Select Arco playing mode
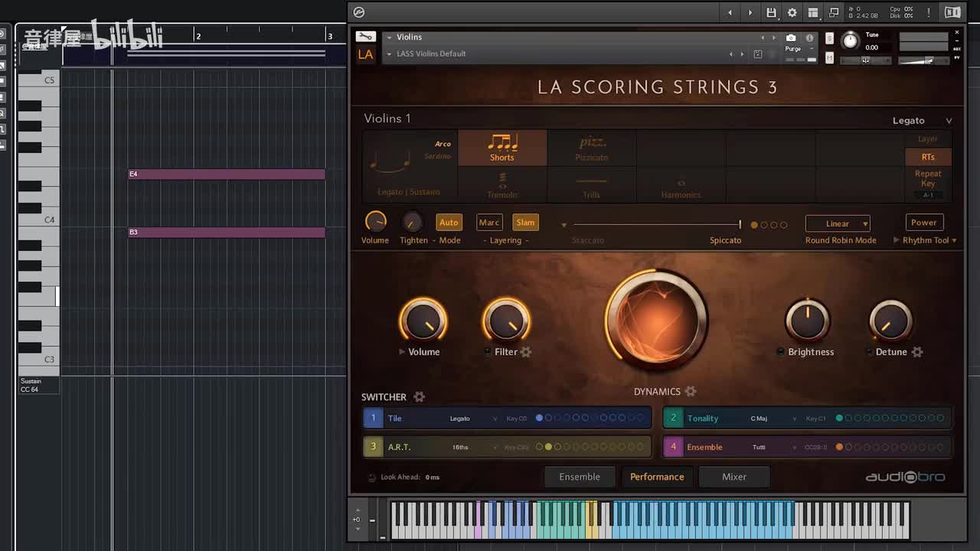This screenshot has width=980, height=551. (x=443, y=144)
